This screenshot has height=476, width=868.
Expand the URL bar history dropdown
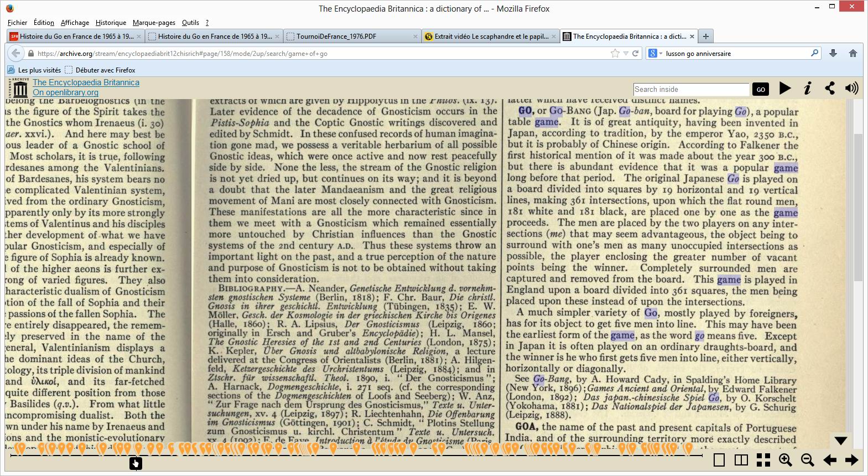click(626, 54)
